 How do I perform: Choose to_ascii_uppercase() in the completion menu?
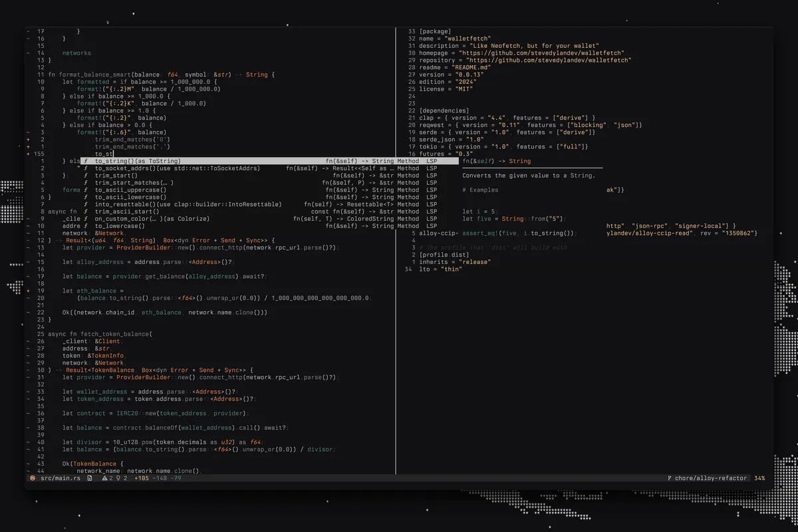269,190
